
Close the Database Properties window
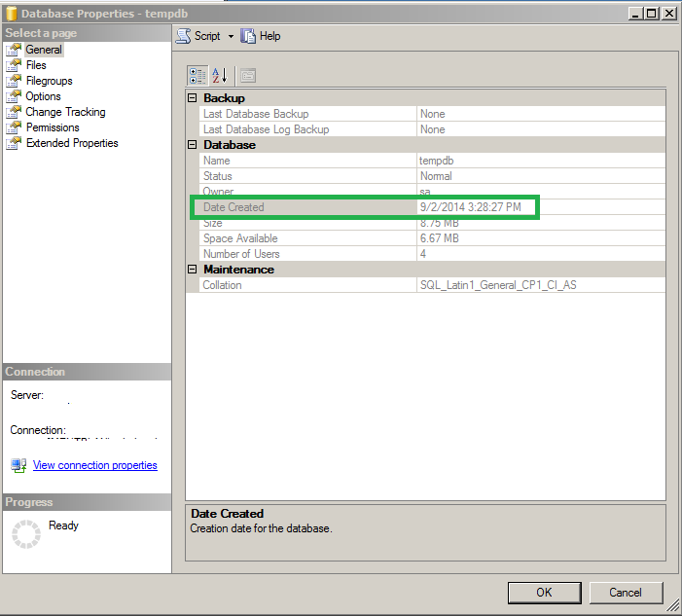(668, 14)
